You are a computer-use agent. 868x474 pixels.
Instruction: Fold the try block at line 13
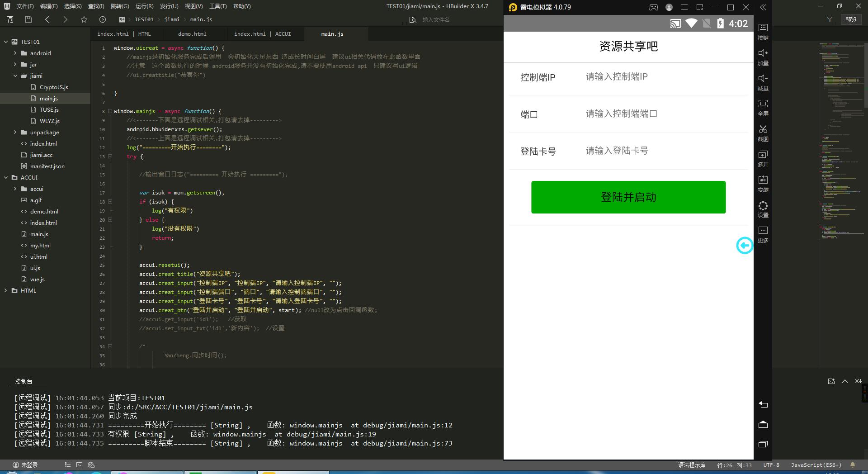tap(110, 156)
